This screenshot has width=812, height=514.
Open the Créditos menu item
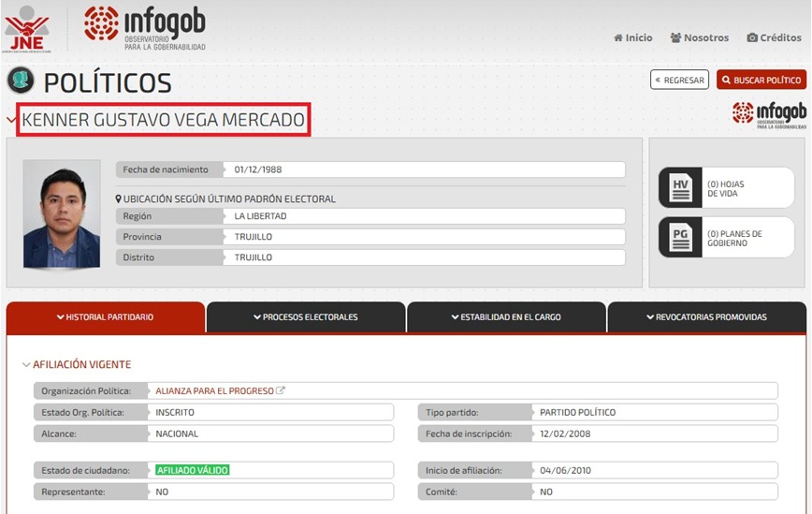point(774,38)
